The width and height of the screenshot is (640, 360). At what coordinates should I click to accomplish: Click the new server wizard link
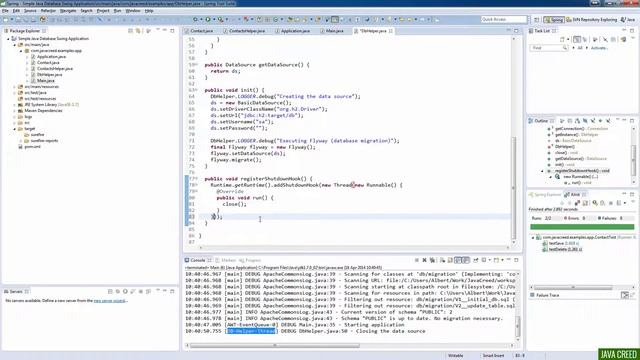(109, 300)
